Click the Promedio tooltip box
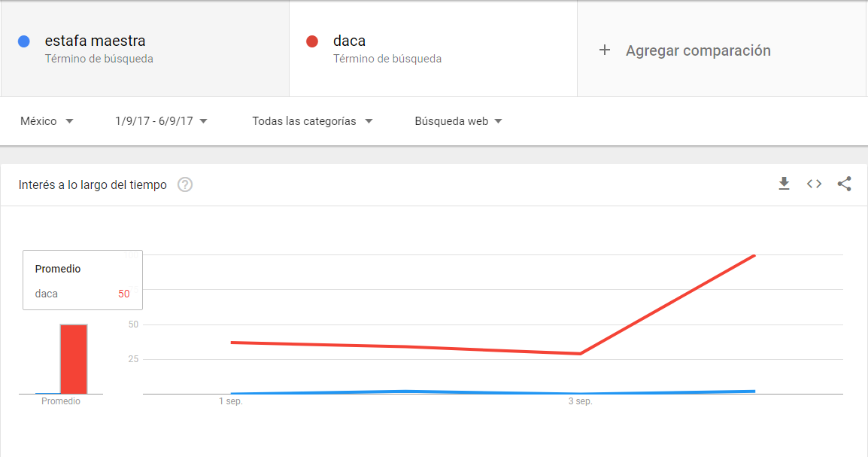868x457 pixels. 83,280
